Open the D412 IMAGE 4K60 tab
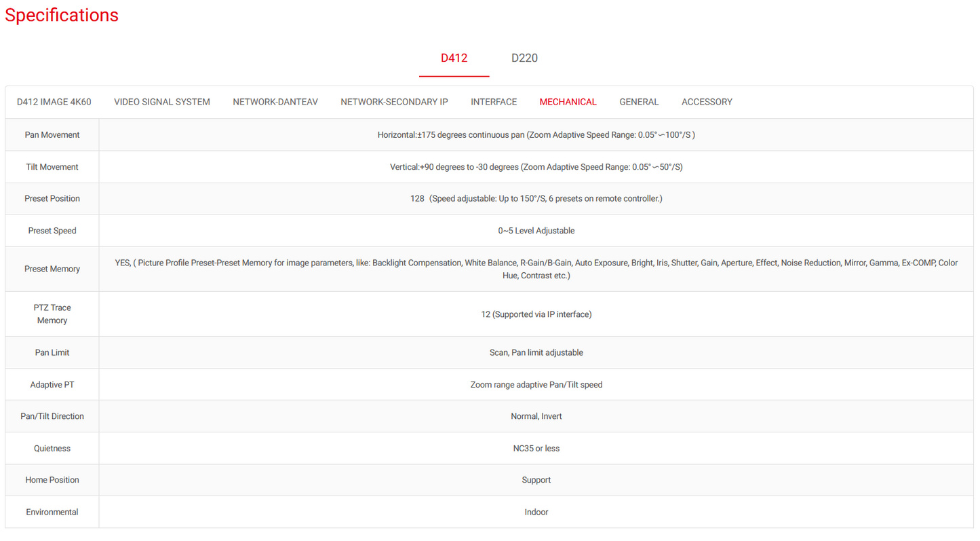The image size is (980, 541). pyautogui.click(x=54, y=102)
